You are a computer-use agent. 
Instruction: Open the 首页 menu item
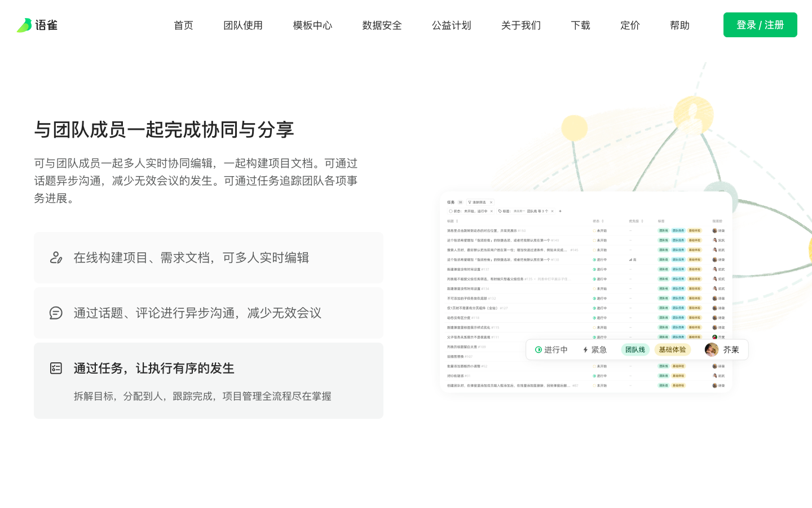point(183,25)
